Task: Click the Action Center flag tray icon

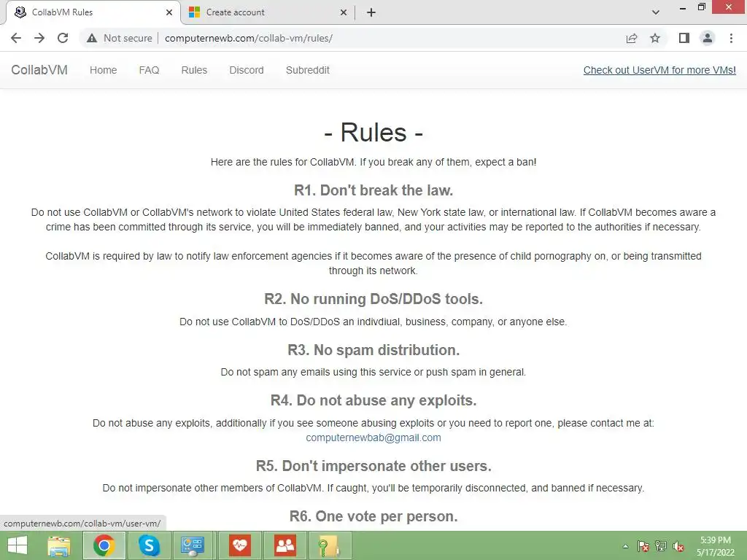Action: pos(643,546)
